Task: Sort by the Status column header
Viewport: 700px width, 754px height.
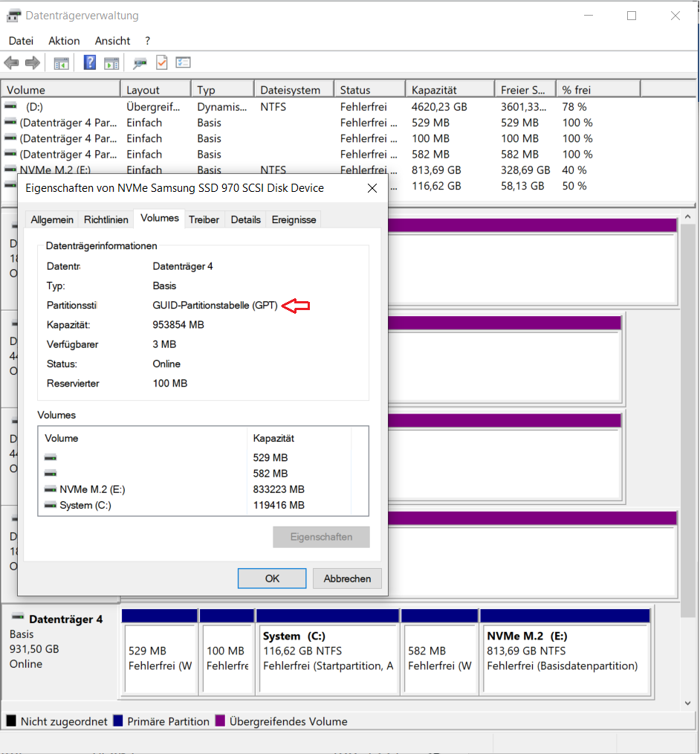Action: [x=369, y=90]
